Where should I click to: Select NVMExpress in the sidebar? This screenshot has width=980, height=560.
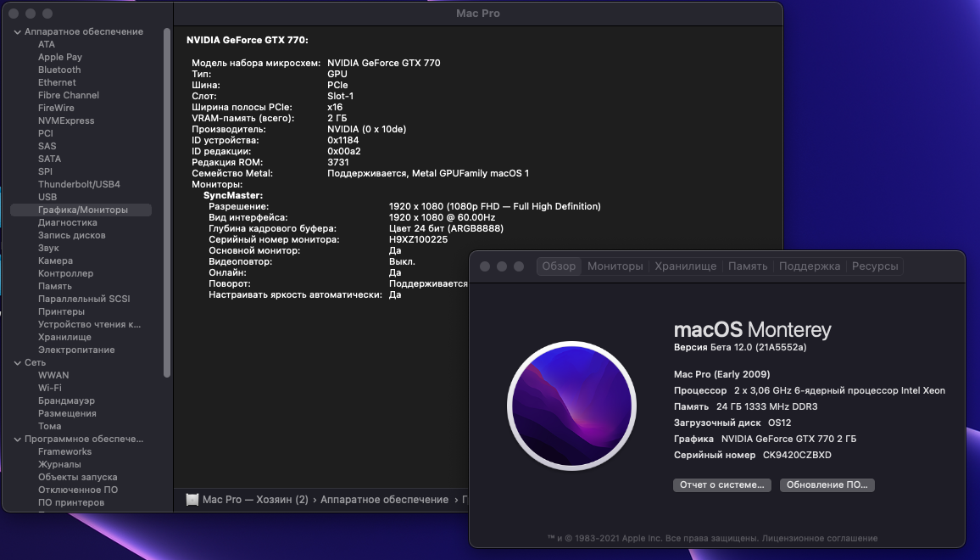[66, 120]
